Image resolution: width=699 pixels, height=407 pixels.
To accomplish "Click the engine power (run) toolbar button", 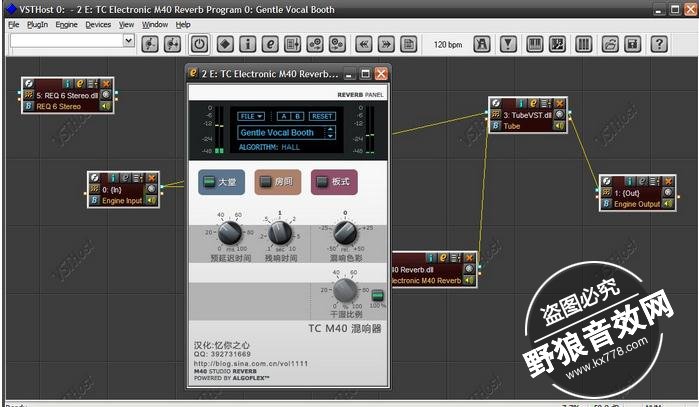I will pyautogui.click(x=199, y=44).
